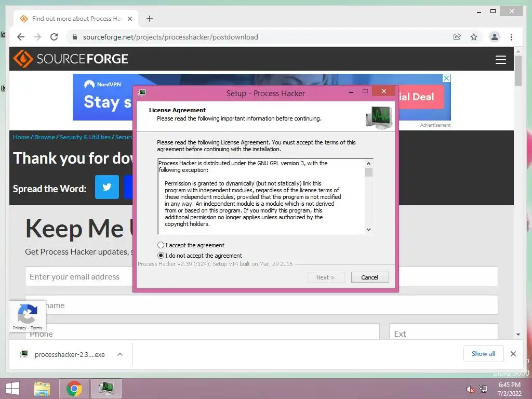Click page scrollbar up arrow
Screen dimensions: 532x399
(518, 51)
